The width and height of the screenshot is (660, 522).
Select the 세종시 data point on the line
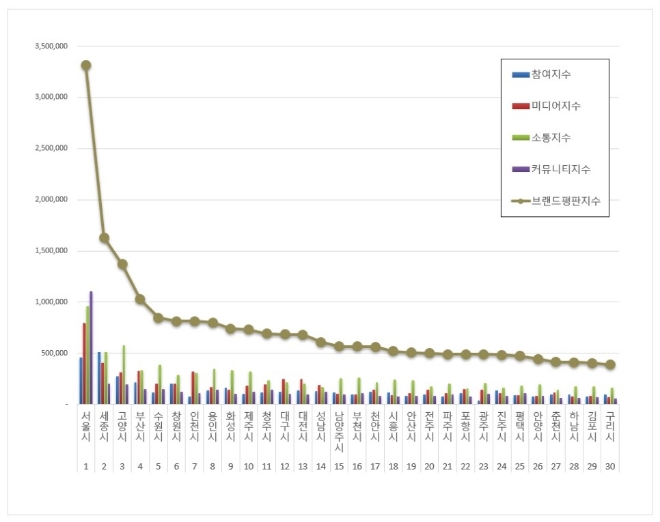coord(104,238)
